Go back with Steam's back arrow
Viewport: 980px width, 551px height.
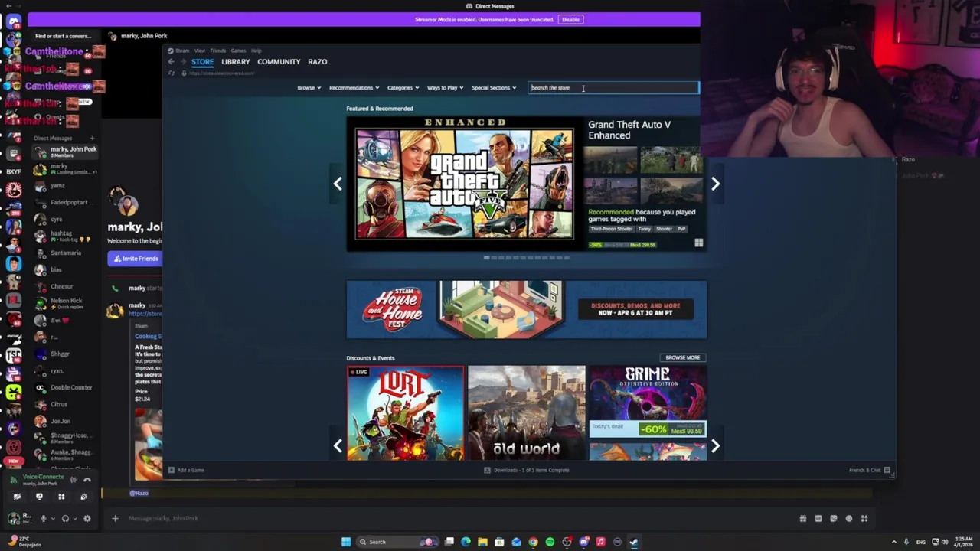[x=171, y=62]
